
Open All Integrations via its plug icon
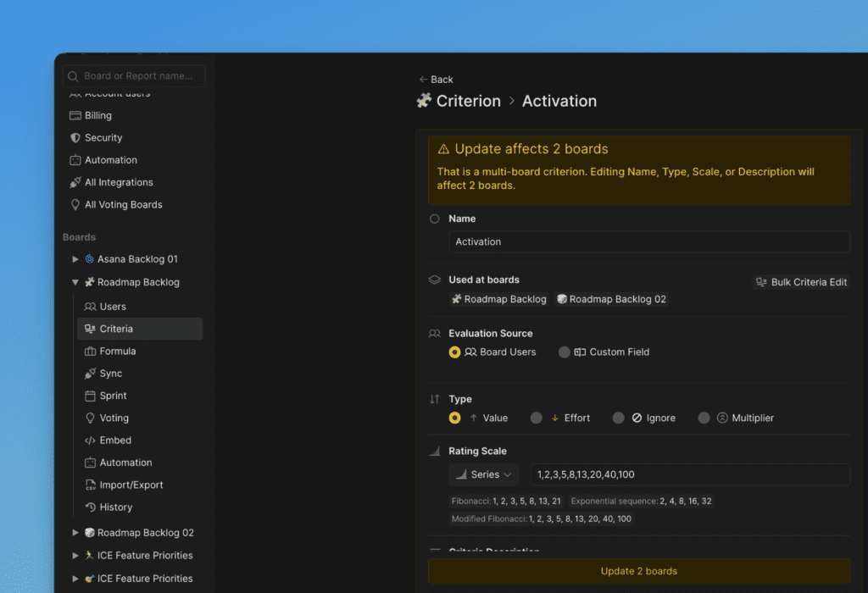tap(75, 183)
